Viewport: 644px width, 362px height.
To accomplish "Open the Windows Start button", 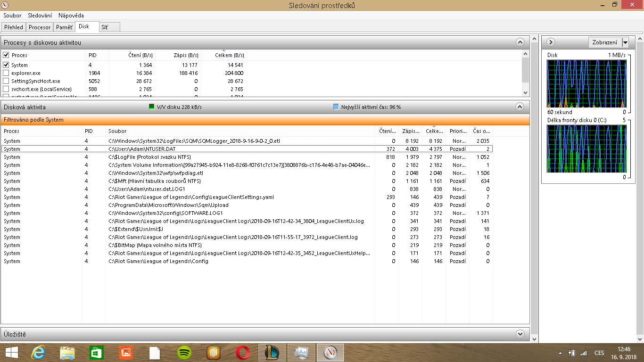I will pyautogui.click(x=11, y=353).
